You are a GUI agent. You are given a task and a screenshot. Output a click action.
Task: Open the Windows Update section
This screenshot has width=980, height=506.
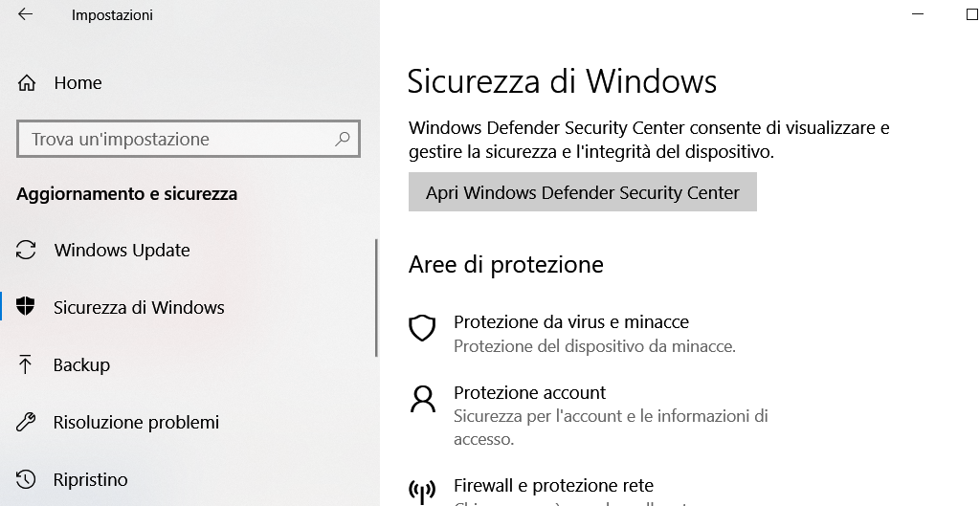tap(122, 250)
